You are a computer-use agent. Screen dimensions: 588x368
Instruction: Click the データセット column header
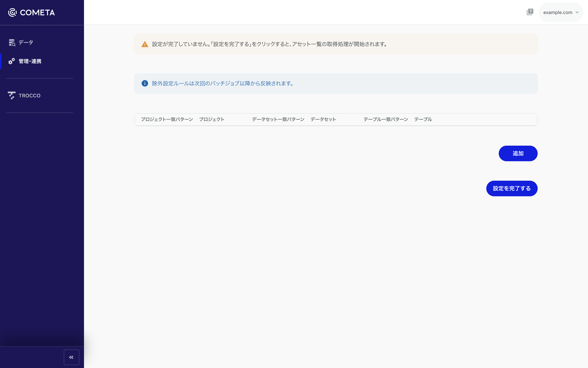click(x=323, y=119)
